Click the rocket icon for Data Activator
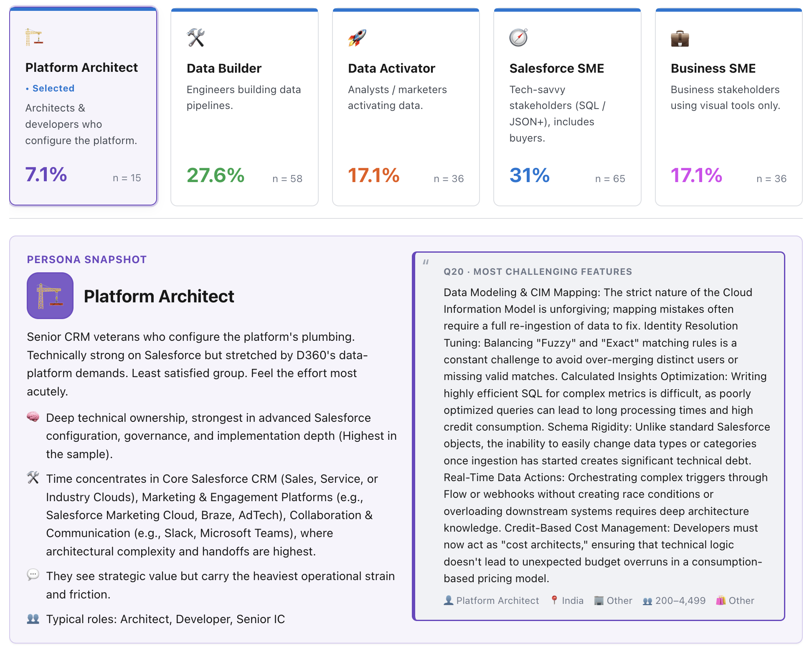The height and width of the screenshot is (649, 812). 357,38
